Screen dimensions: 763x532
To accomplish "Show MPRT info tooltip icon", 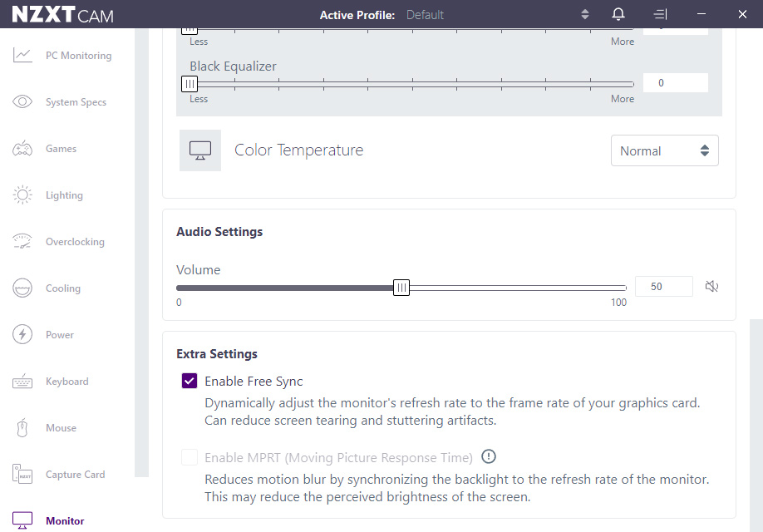I will tap(489, 456).
